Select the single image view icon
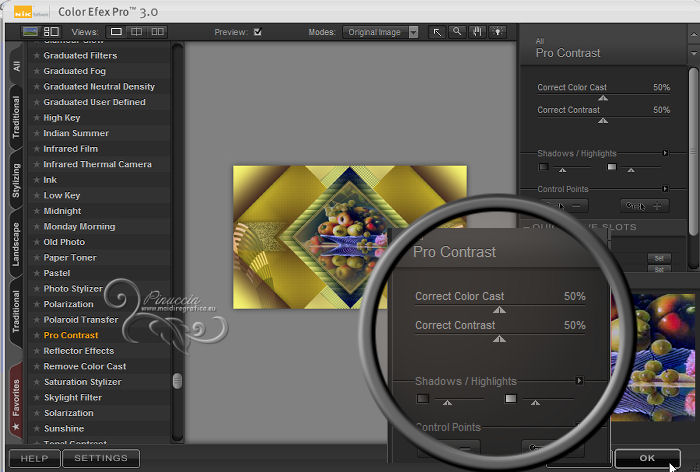Image resolution: width=700 pixels, height=472 pixels. coord(116,32)
